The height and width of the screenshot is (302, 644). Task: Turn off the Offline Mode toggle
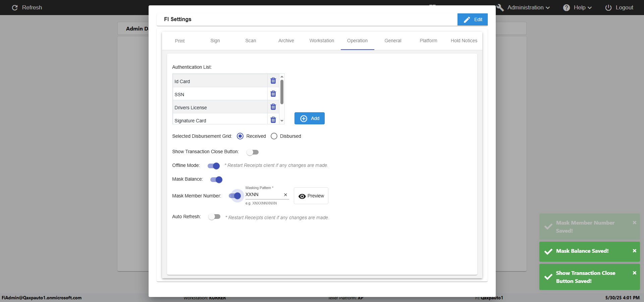[x=214, y=166]
